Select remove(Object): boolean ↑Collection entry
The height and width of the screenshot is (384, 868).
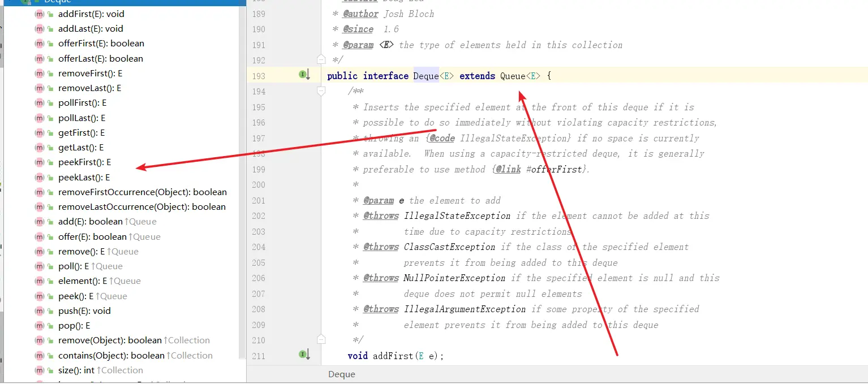134,340
